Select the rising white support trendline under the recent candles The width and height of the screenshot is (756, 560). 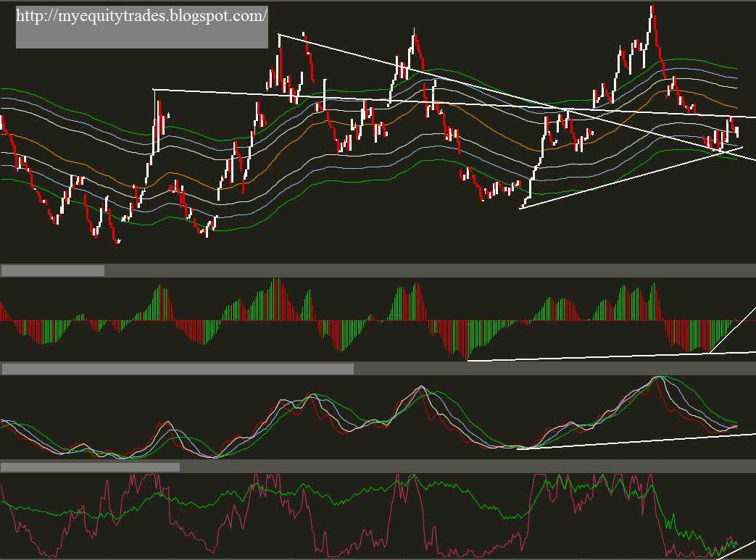tap(631, 177)
